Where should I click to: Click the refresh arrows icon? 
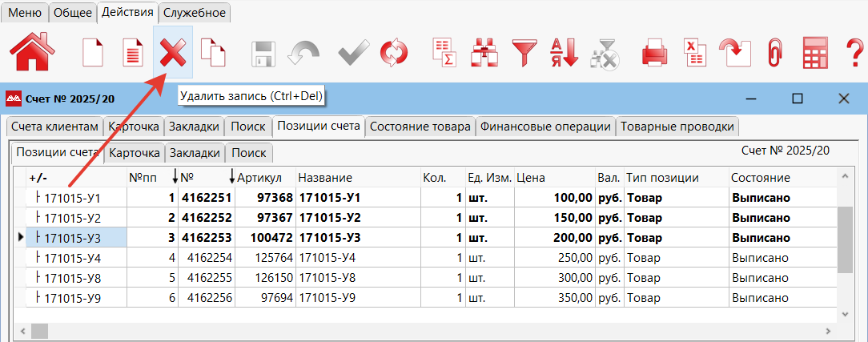coord(393,54)
